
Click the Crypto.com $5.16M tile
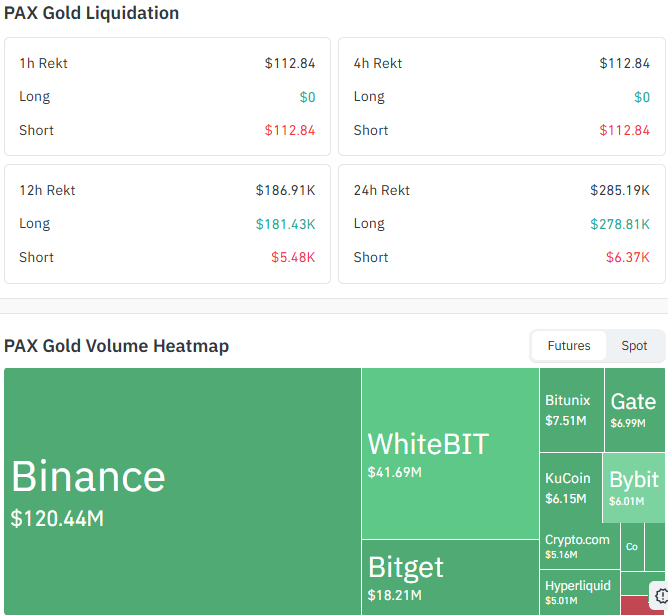pyautogui.click(x=580, y=546)
